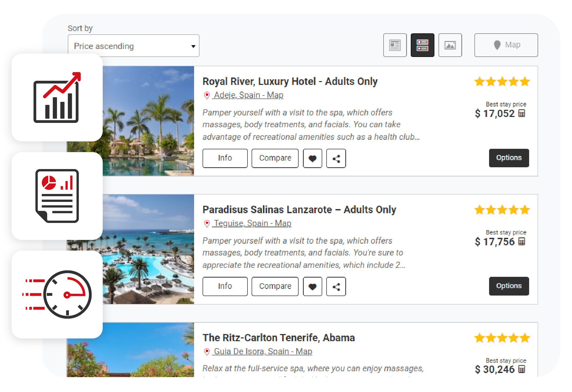Open Adeje, Spain map link
The height and width of the screenshot is (392, 572).
pos(248,95)
